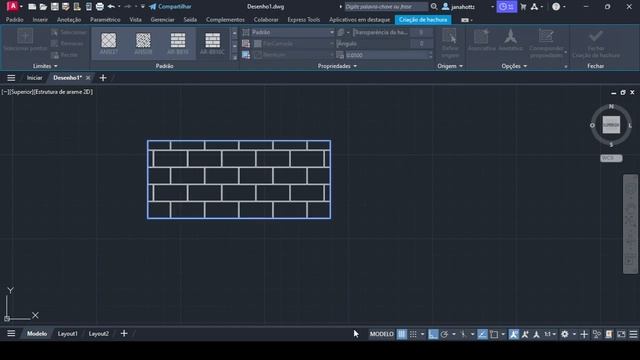Toggle the 2D object snap square icon
640x360 pixels.
tap(494, 334)
